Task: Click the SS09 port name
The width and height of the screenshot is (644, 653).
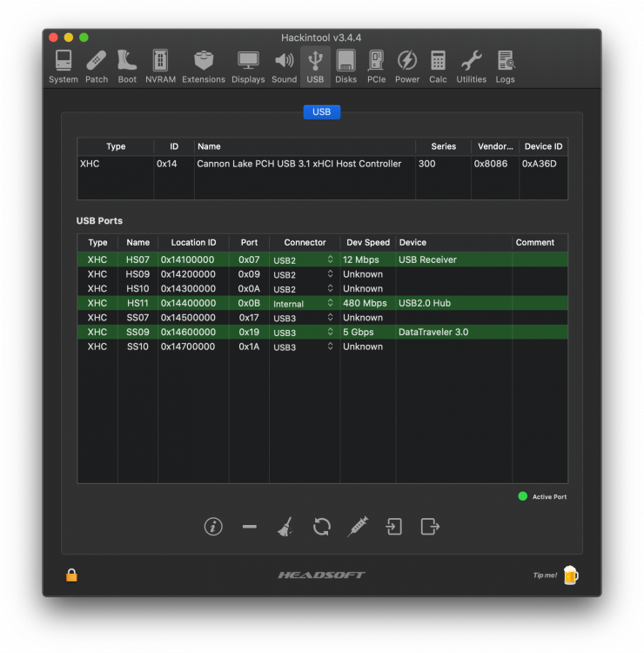Action: pos(138,332)
